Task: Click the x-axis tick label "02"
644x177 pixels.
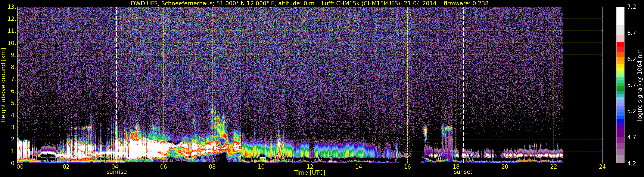Action: pyautogui.click(x=66, y=167)
